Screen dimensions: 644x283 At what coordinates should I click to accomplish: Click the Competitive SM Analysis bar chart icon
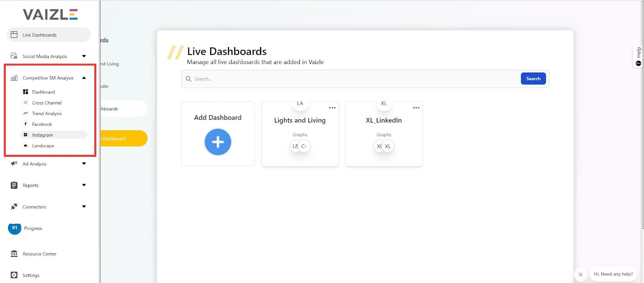(14, 78)
